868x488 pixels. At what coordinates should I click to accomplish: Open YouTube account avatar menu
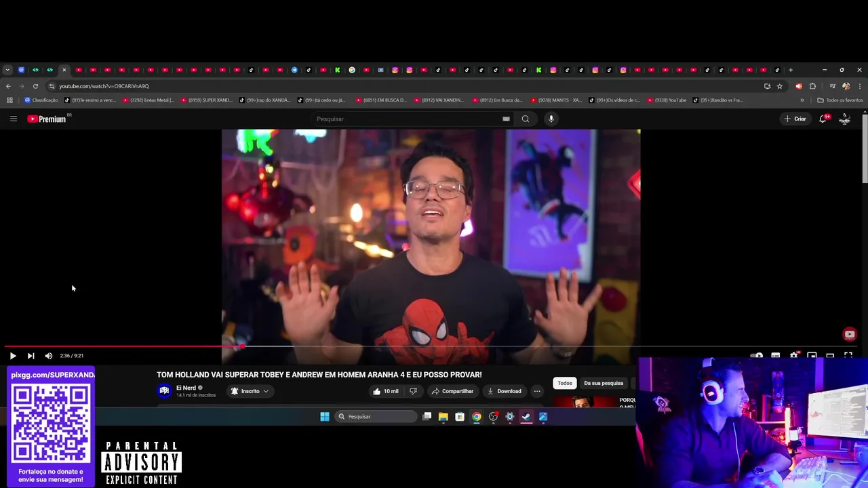[x=845, y=119]
